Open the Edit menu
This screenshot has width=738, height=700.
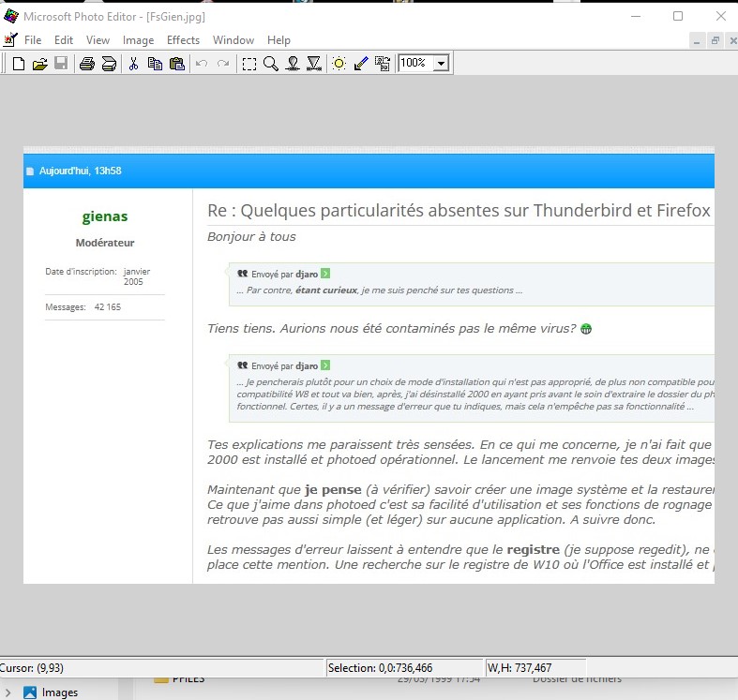pos(64,40)
